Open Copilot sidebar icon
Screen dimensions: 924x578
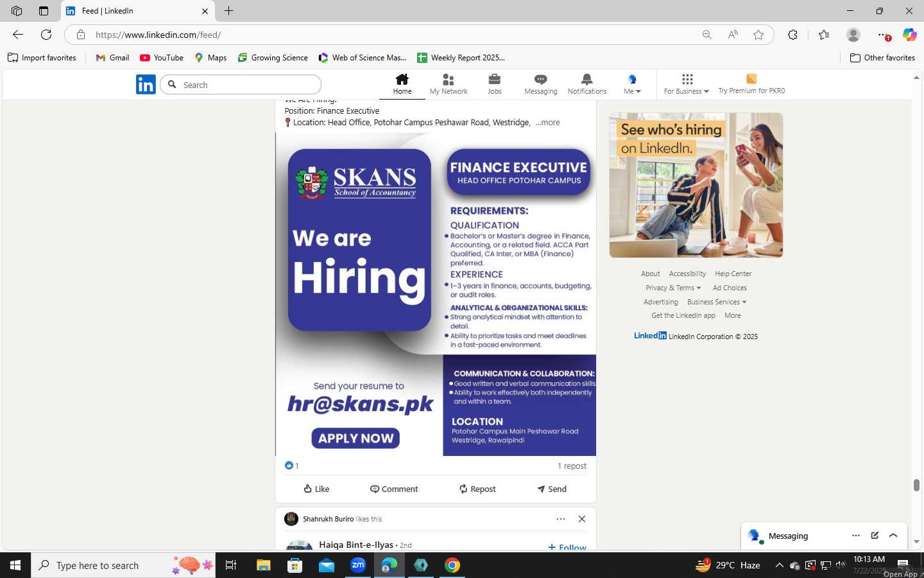[909, 35]
